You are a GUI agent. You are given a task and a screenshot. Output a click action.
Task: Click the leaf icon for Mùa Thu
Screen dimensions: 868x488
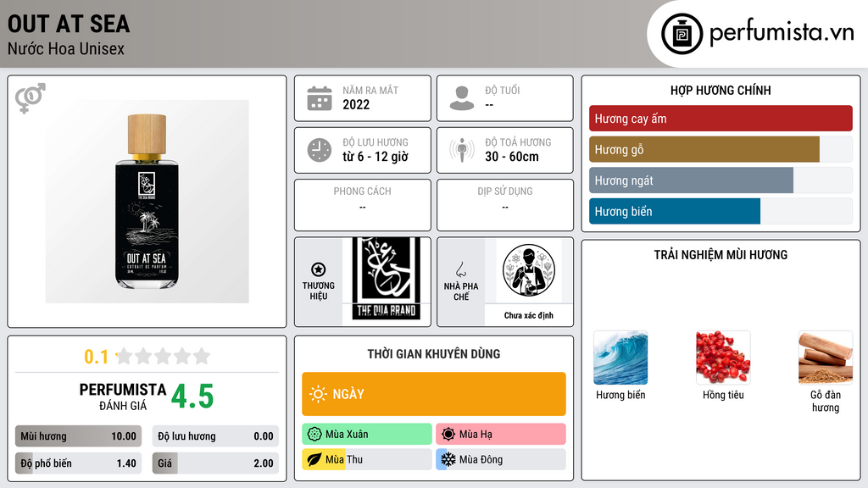[314, 459]
